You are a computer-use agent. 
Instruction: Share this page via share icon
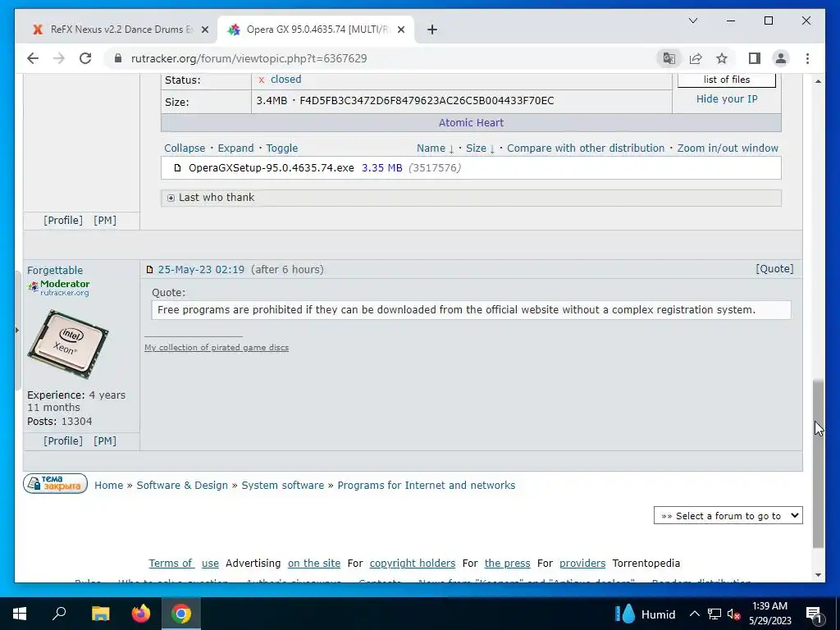tap(696, 58)
